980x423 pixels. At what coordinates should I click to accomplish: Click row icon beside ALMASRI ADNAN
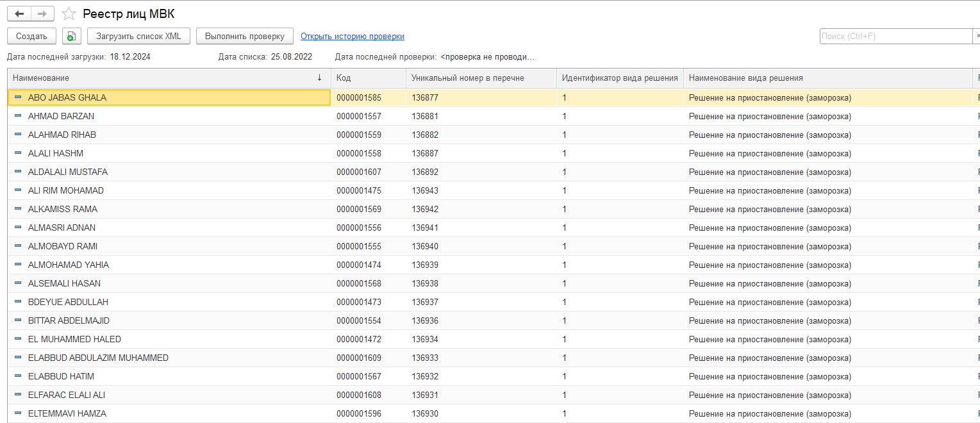[18, 228]
